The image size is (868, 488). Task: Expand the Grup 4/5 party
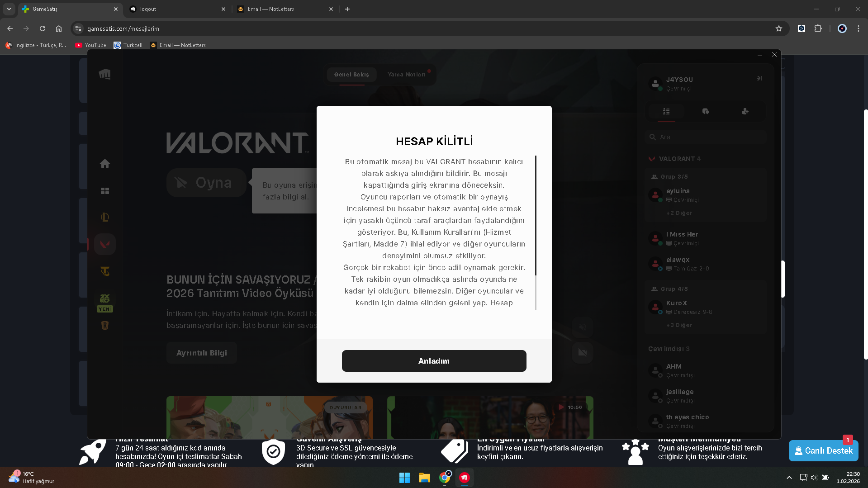click(669, 289)
